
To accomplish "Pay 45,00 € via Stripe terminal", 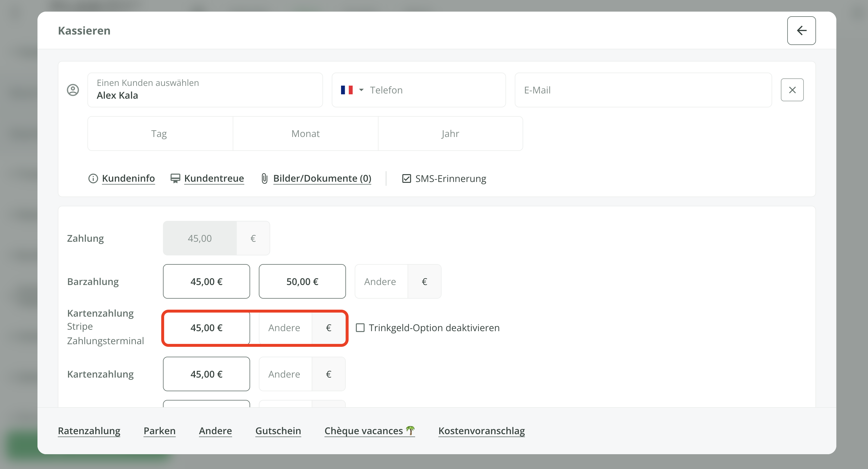I will tap(206, 328).
